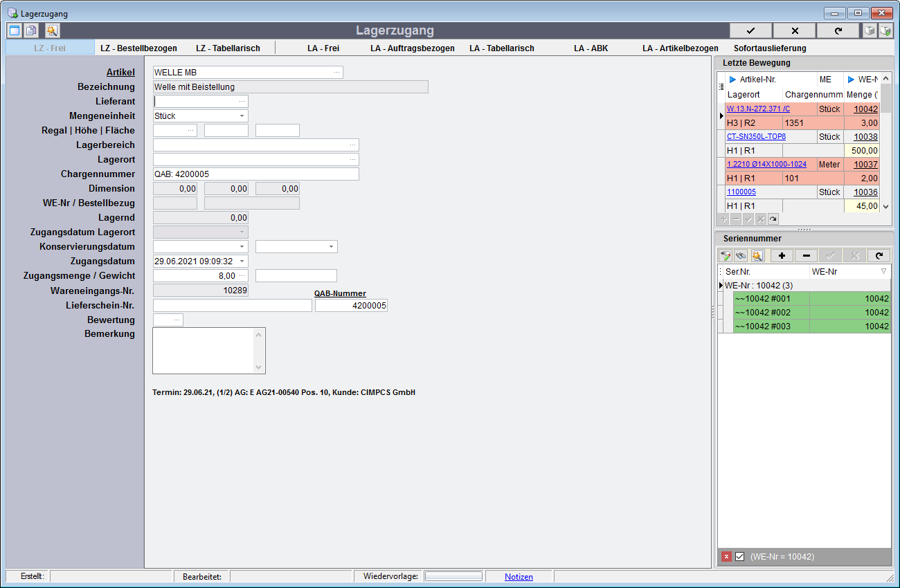Click the Lieferschein-Nr. input field
This screenshot has width=900, height=588.
tap(232, 305)
